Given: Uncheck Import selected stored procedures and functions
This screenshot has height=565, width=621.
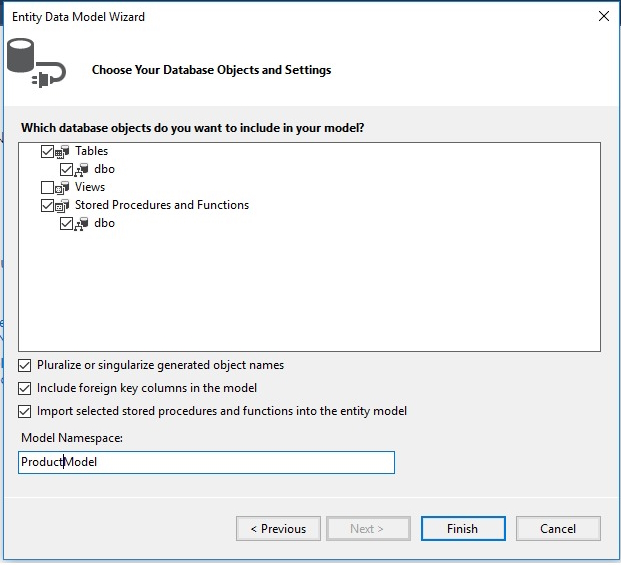Looking at the screenshot, I should click(x=25, y=411).
